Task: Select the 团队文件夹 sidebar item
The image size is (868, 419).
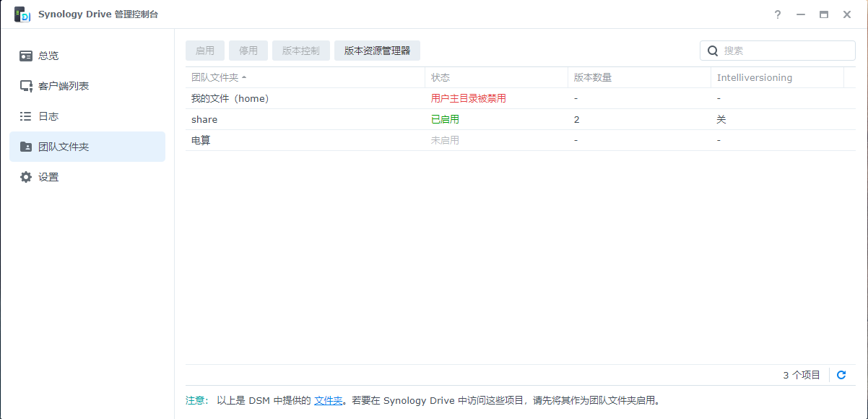Action: pyautogui.click(x=87, y=147)
